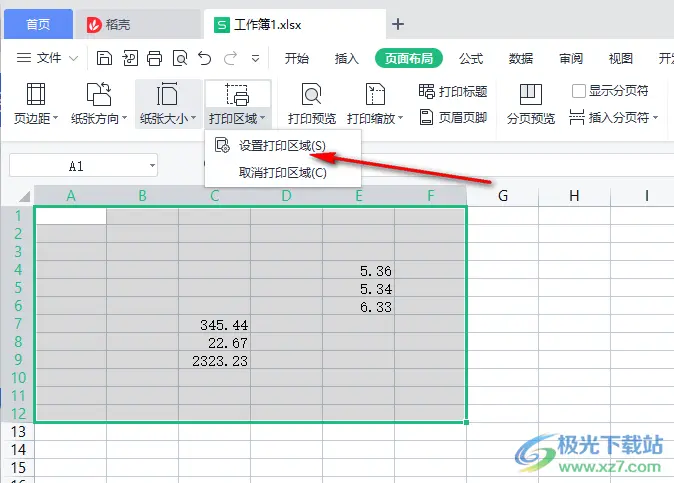Switch to the 公式 ribbon tab
The width and height of the screenshot is (674, 483).
click(471, 58)
